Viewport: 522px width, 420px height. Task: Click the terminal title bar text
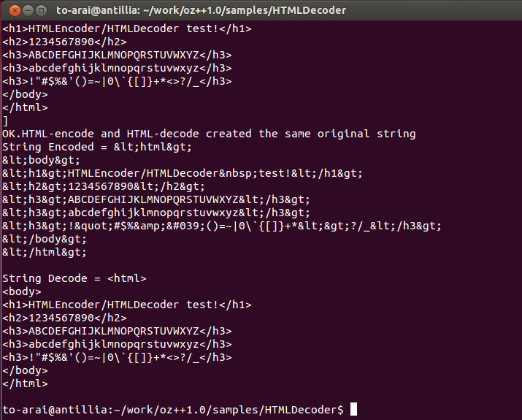coord(201,10)
